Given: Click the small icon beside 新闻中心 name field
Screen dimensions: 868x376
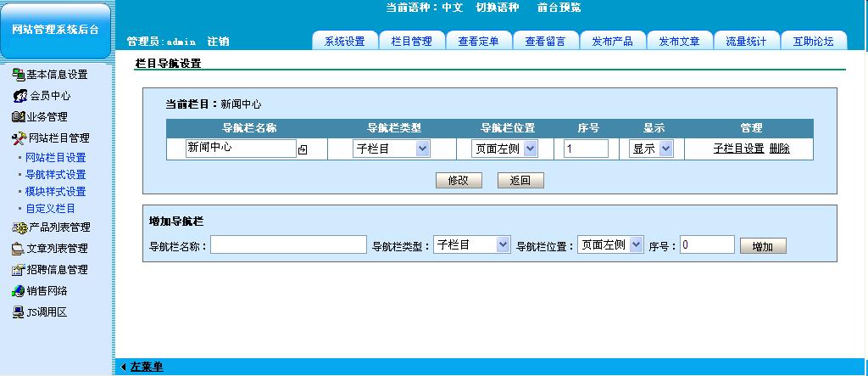Looking at the screenshot, I should [303, 149].
